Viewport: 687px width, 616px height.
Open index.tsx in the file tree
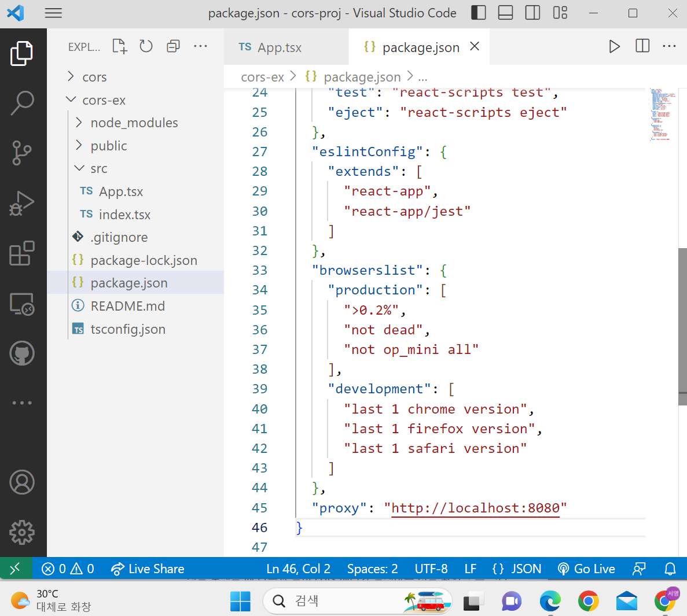[x=136, y=215]
